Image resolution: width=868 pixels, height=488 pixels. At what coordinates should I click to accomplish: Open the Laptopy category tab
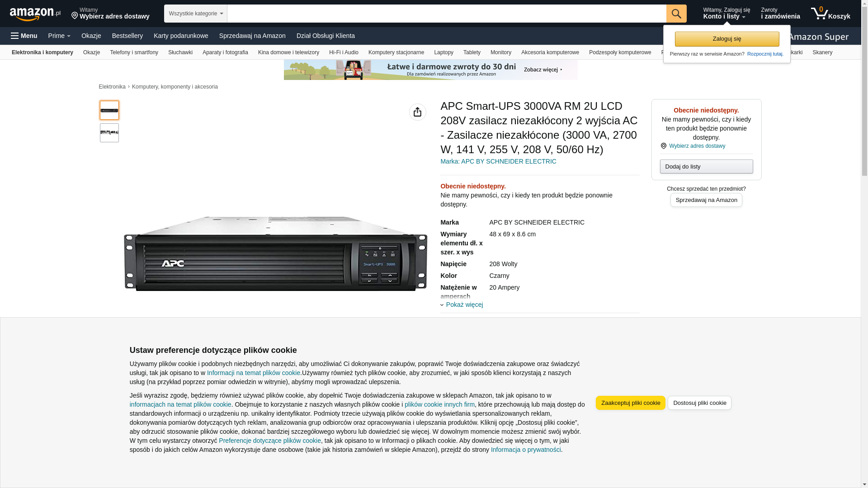443,52
